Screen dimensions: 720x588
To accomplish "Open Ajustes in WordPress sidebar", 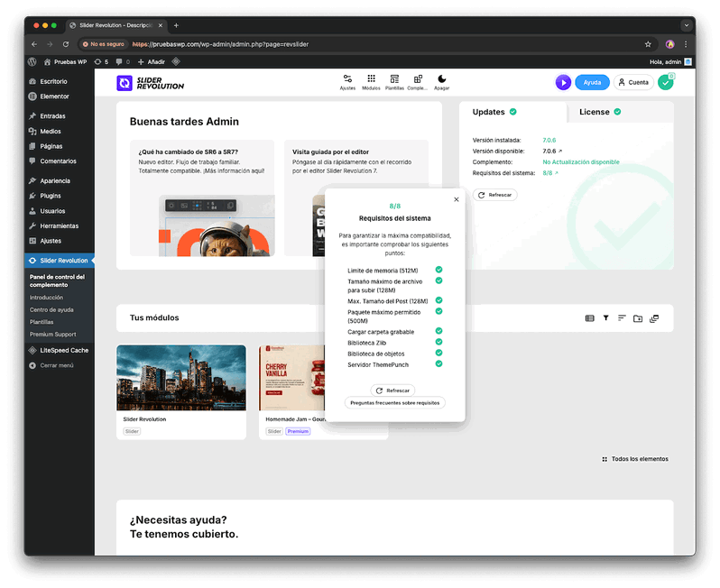I will click(x=51, y=241).
